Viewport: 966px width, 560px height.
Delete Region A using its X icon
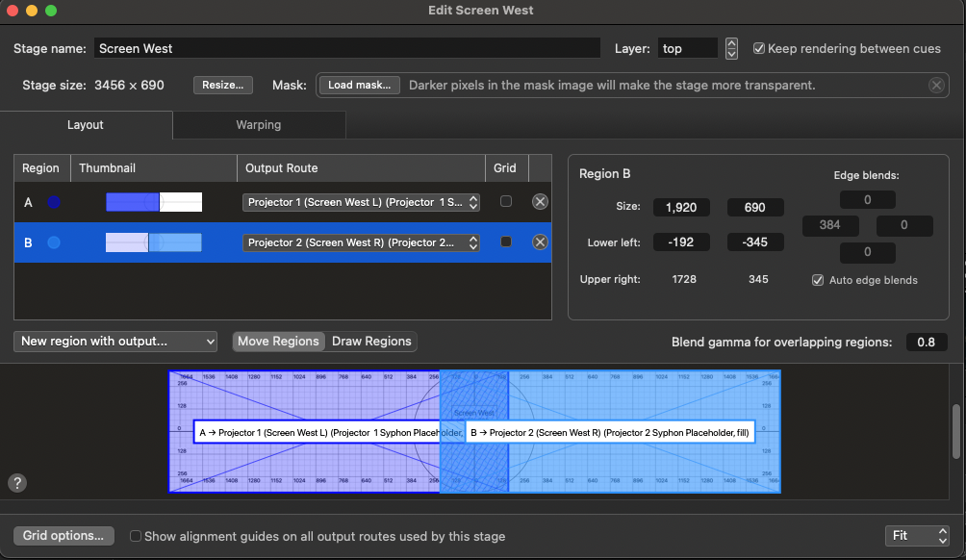540,201
